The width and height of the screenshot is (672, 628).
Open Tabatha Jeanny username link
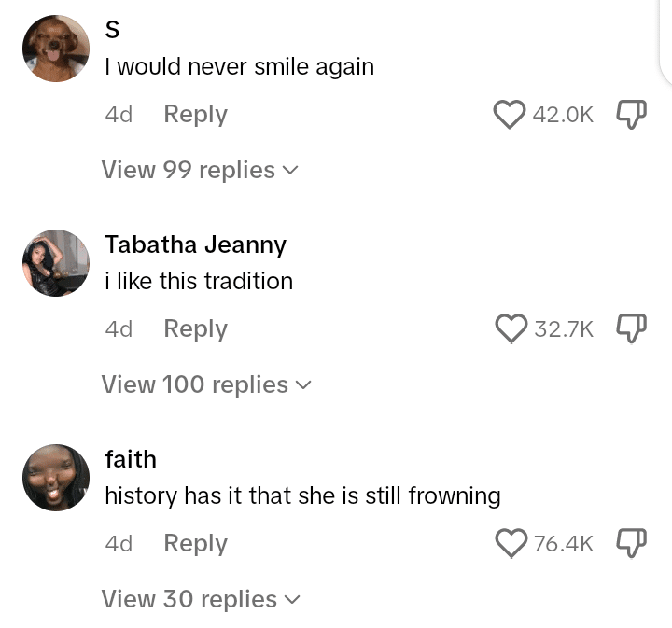pyautogui.click(x=195, y=244)
